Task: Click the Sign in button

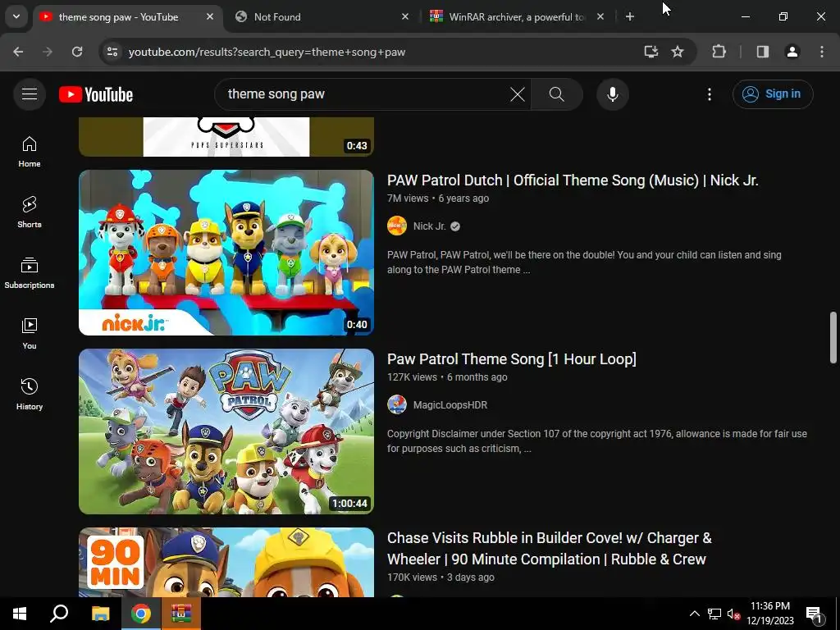Action: click(x=773, y=94)
